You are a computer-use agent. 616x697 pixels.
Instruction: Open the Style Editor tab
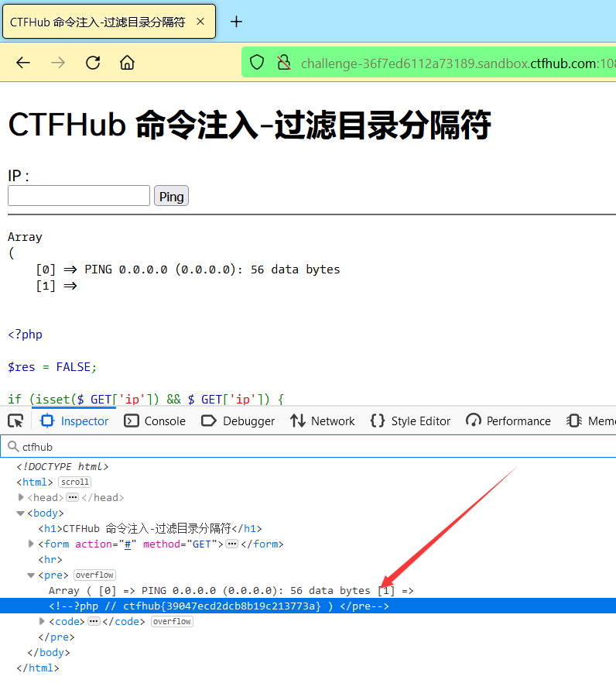coord(410,421)
